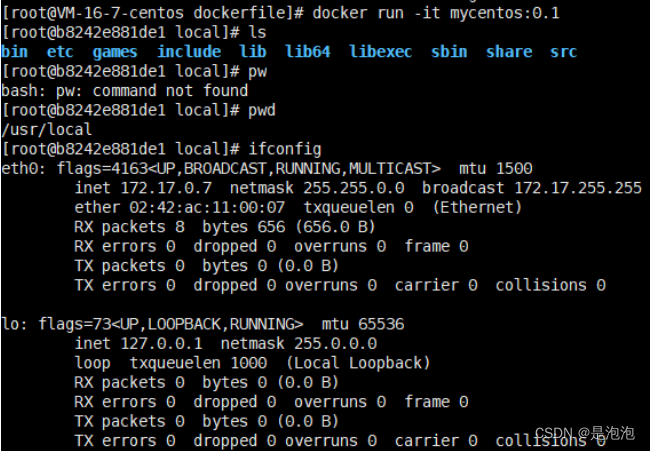Image resolution: width=651 pixels, height=451 pixels.
Task: Click the eth0 IP address 172.17.0.7
Action: click(x=166, y=188)
